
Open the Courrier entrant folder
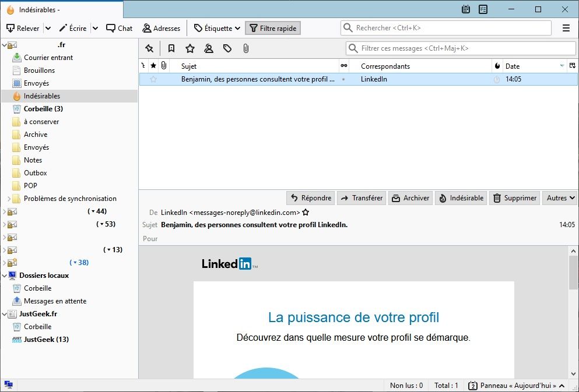(48, 58)
